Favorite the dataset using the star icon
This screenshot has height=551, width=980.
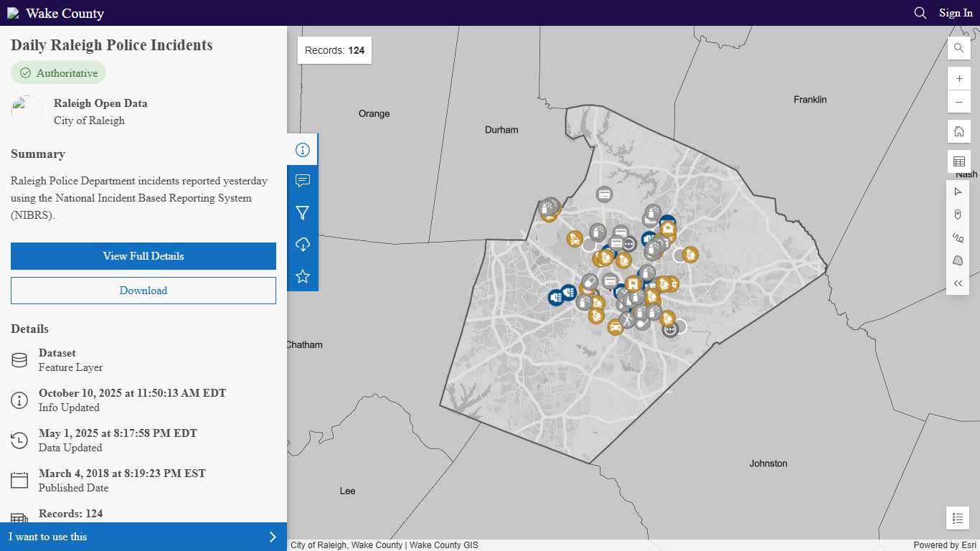pyautogui.click(x=302, y=276)
